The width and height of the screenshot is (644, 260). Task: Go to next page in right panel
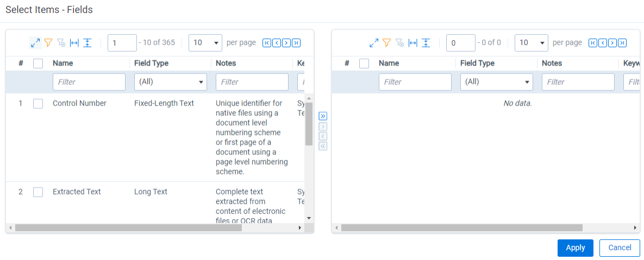(x=612, y=43)
